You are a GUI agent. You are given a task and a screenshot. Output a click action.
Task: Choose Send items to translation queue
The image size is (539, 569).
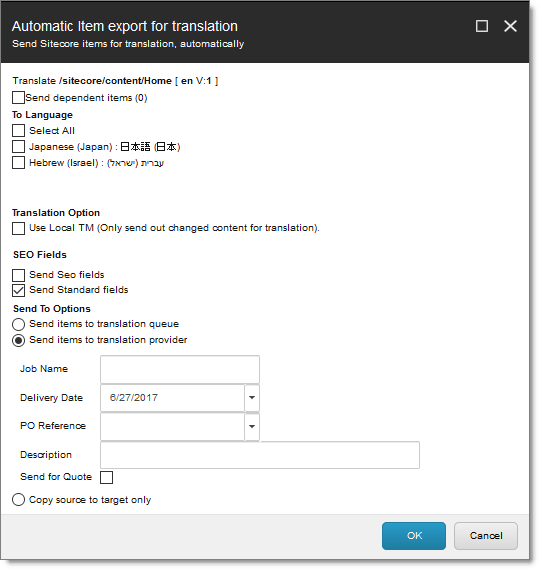[x=19, y=324]
